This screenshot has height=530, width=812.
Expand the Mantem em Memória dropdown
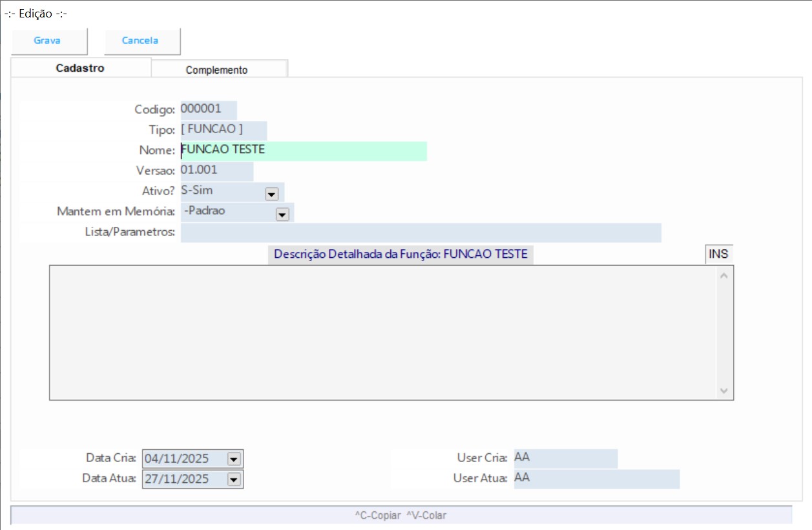282,214
